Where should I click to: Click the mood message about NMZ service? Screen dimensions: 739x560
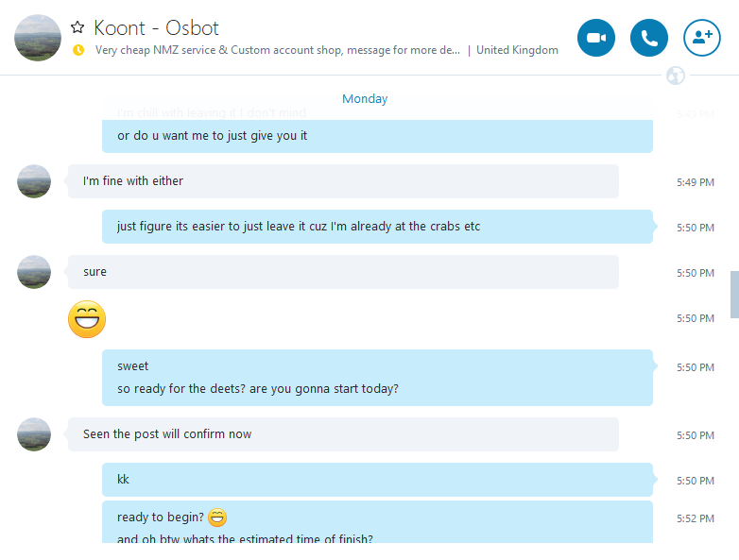click(278, 50)
